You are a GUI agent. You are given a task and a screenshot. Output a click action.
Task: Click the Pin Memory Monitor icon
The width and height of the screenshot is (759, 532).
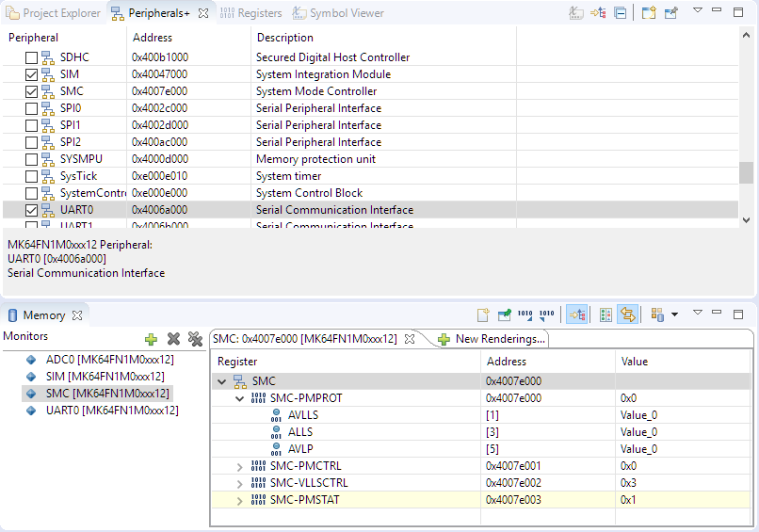[x=505, y=314]
